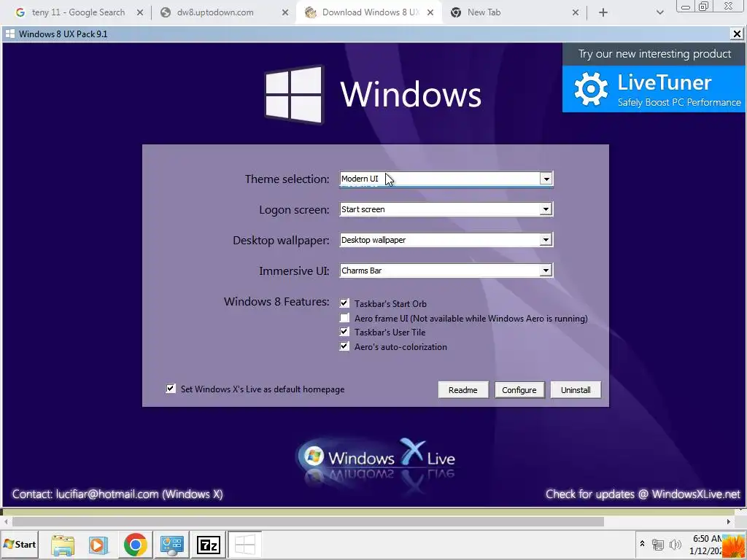747x560 pixels.
Task: Uncheck Taskbar's Start Orb
Action: [344, 303]
